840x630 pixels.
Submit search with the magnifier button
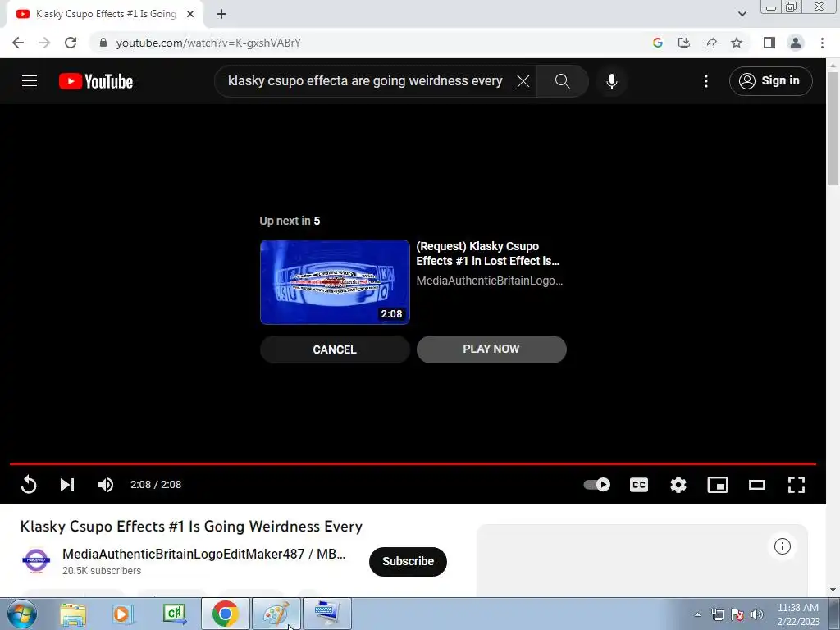(562, 81)
